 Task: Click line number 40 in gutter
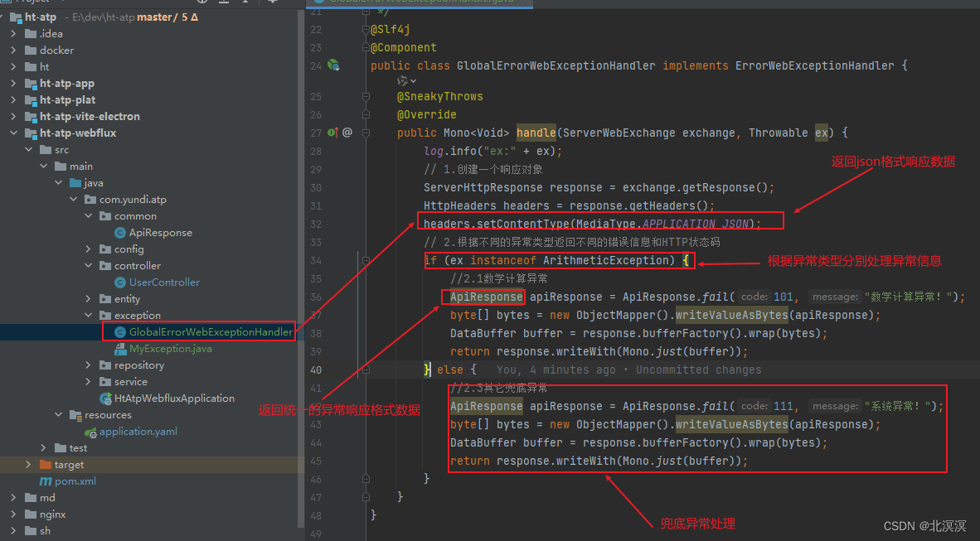[x=316, y=370]
